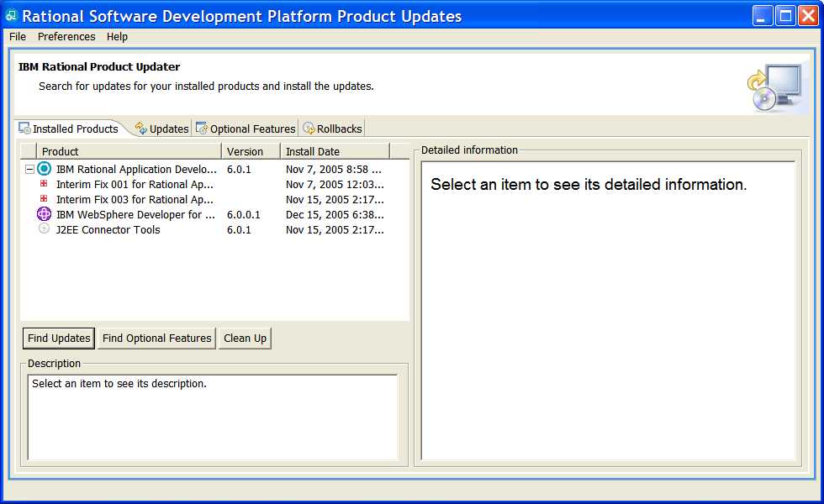
Task: Collapse the IBM Rational Application Developer tree node
Action: click(x=29, y=170)
